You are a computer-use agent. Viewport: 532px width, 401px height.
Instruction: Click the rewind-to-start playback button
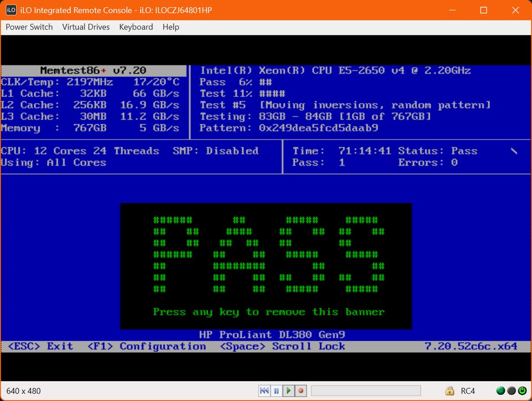[264, 391]
